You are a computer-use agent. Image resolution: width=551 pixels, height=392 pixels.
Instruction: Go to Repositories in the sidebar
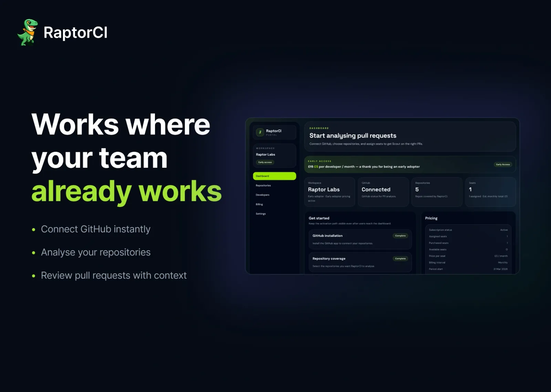(263, 186)
